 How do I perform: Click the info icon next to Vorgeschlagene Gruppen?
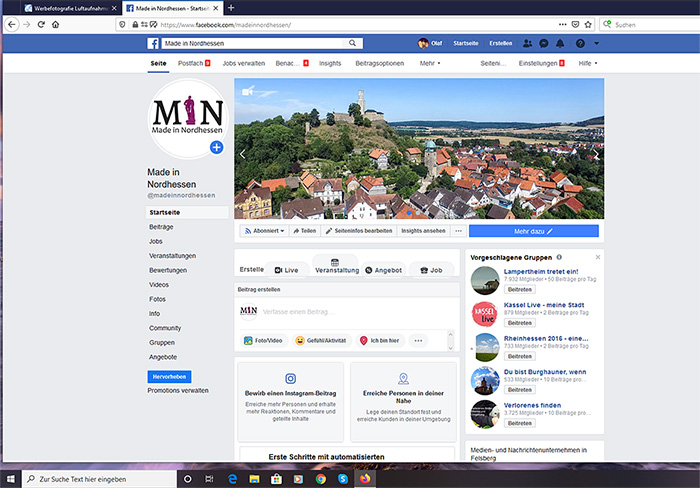[x=559, y=257]
